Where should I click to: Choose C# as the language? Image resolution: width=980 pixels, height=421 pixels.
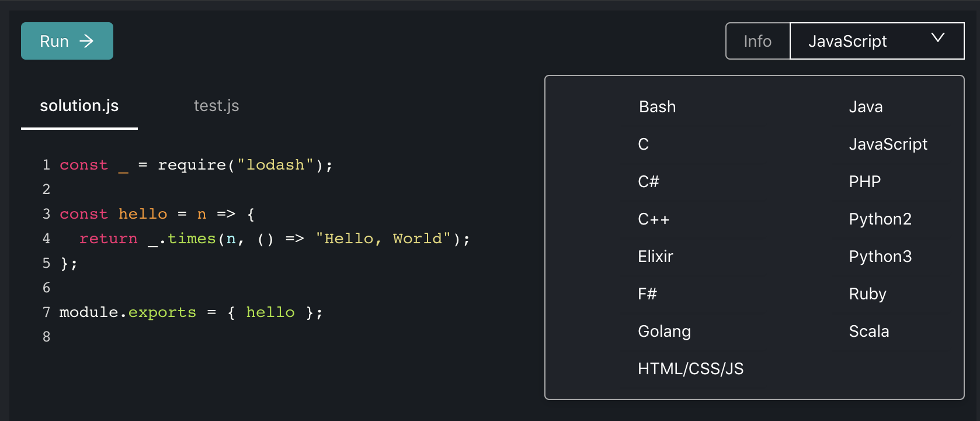pos(648,182)
